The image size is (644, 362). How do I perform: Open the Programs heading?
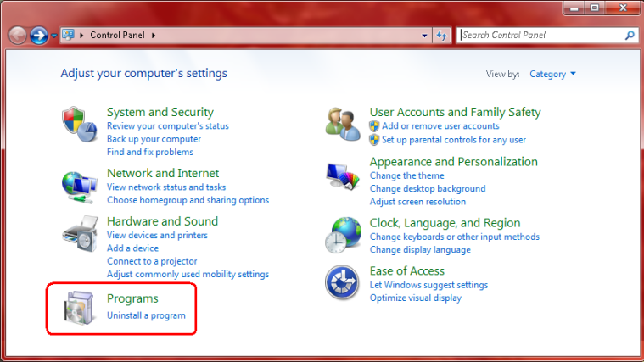pyautogui.click(x=132, y=298)
